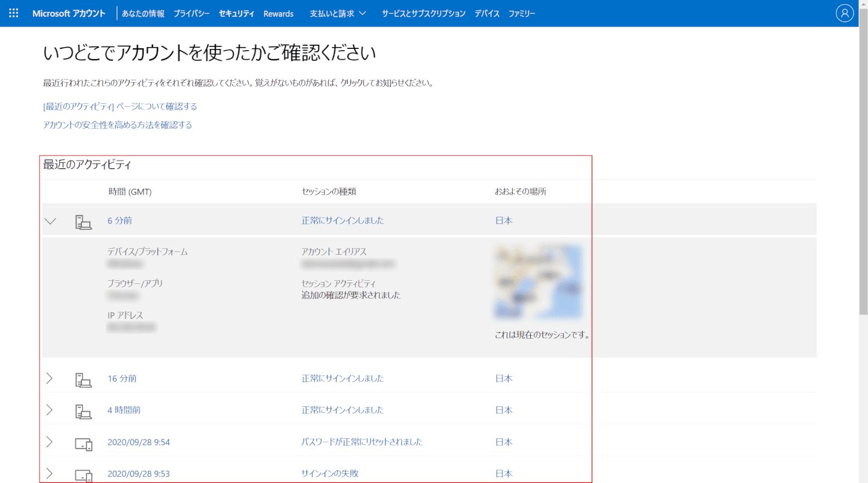Expand the 16 分前 activity entry
The image size is (868, 483).
click(x=49, y=379)
